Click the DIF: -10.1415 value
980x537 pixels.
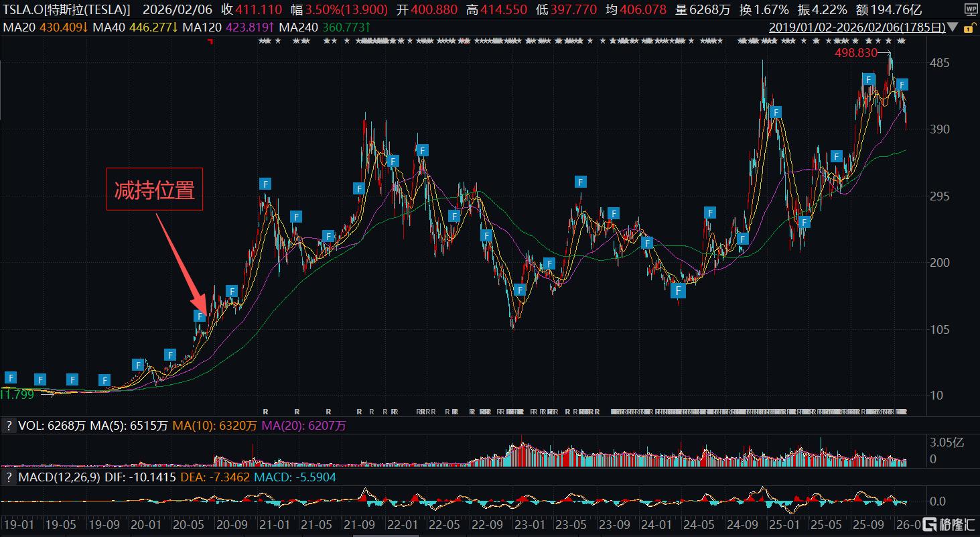click(141, 477)
